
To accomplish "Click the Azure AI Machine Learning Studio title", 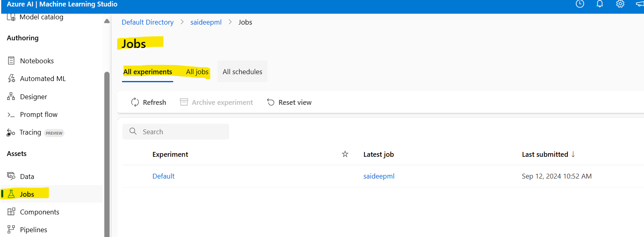I will point(62,4).
